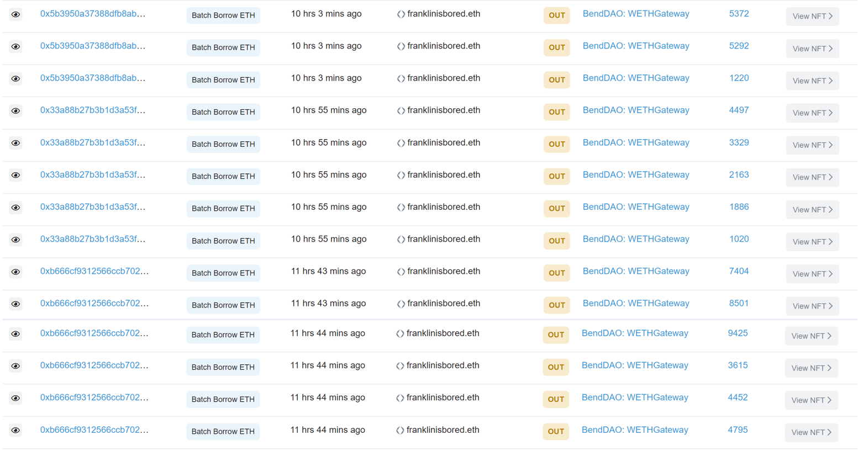Click contract icon in token 4795 row
This screenshot has height=451, width=868.
[x=400, y=431]
